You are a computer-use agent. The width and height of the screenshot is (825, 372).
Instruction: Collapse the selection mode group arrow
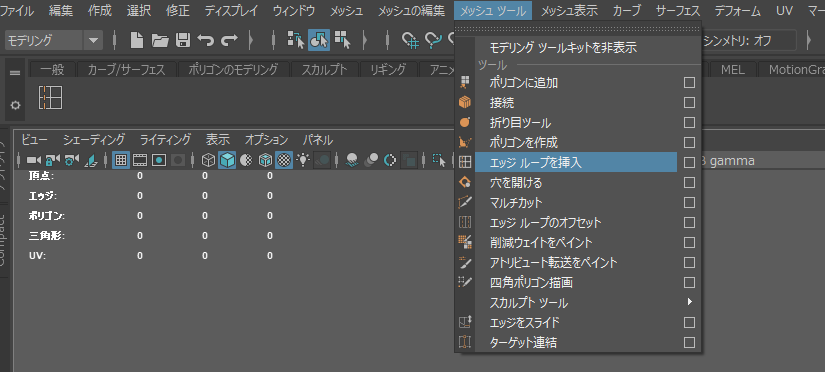click(365, 40)
